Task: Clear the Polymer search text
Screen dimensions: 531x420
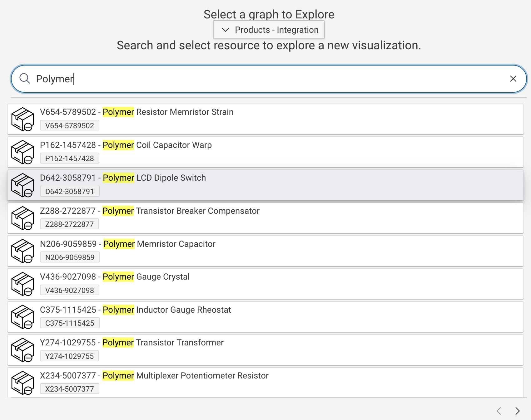Action: point(513,79)
